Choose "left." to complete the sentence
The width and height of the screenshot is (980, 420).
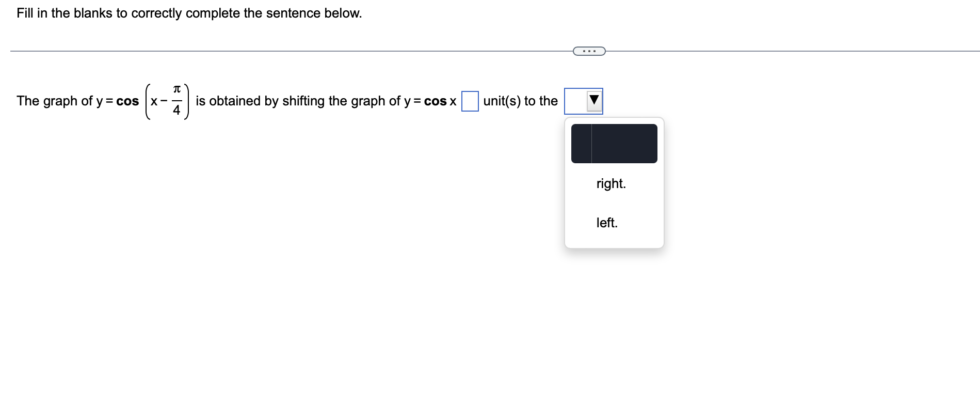pyautogui.click(x=607, y=223)
